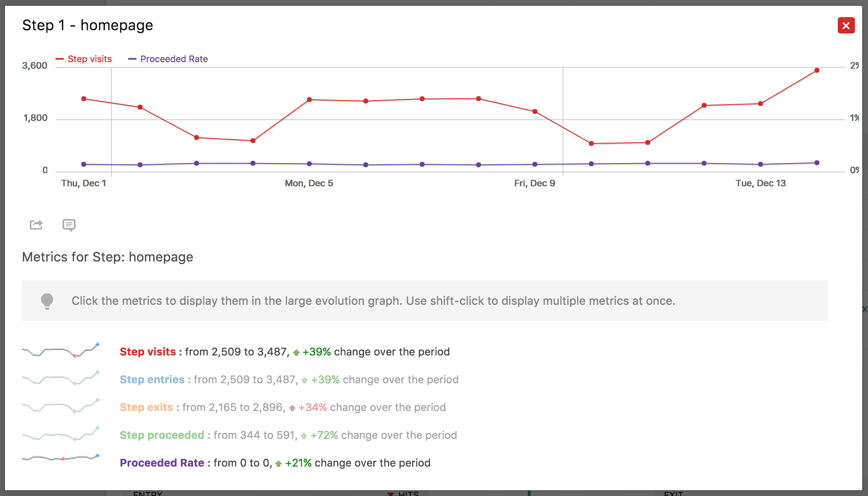Close the Step 1 homepage popup

tap(846, 26)
